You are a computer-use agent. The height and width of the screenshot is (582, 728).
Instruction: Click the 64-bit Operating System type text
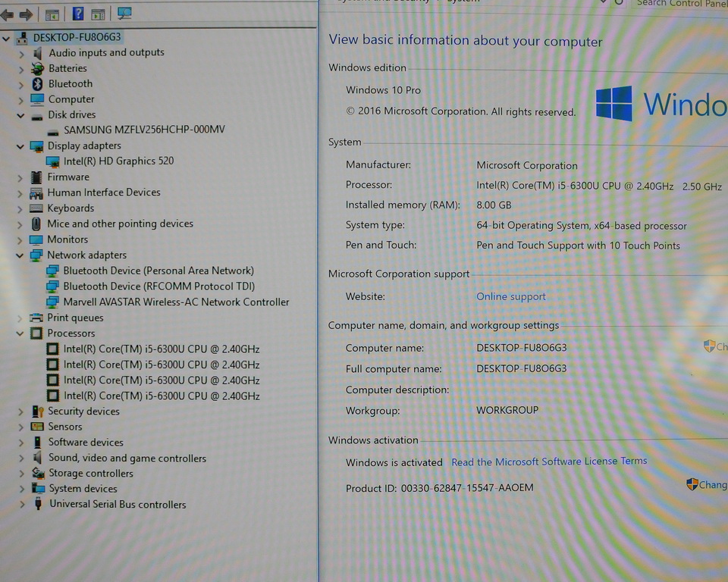coord(582,226)
